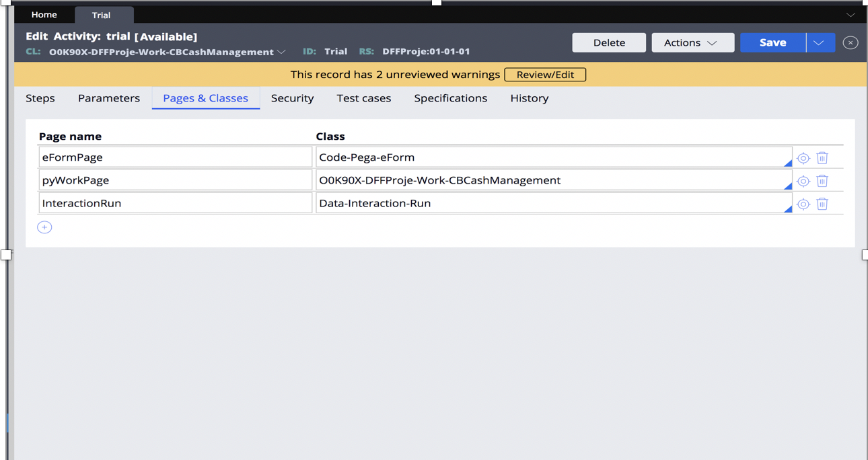Go to the Specifications tab
The image size is (868, 460).
point(451,98)
